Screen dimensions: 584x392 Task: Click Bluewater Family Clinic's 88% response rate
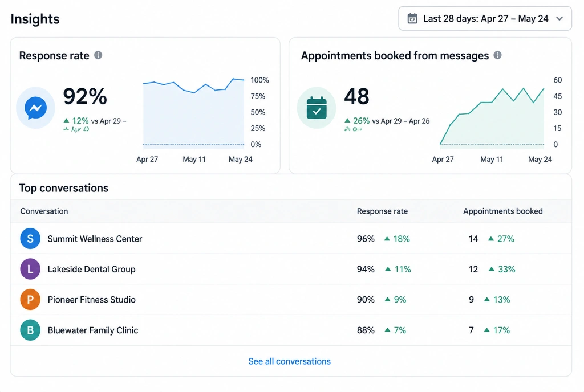pyautogui.click(x=366, y=330)
